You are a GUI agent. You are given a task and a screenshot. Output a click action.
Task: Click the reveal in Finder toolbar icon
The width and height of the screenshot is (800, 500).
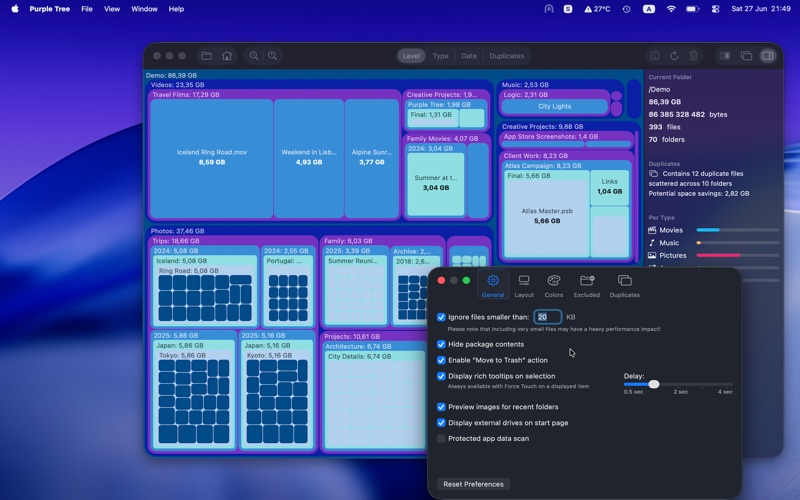(655, 56)
